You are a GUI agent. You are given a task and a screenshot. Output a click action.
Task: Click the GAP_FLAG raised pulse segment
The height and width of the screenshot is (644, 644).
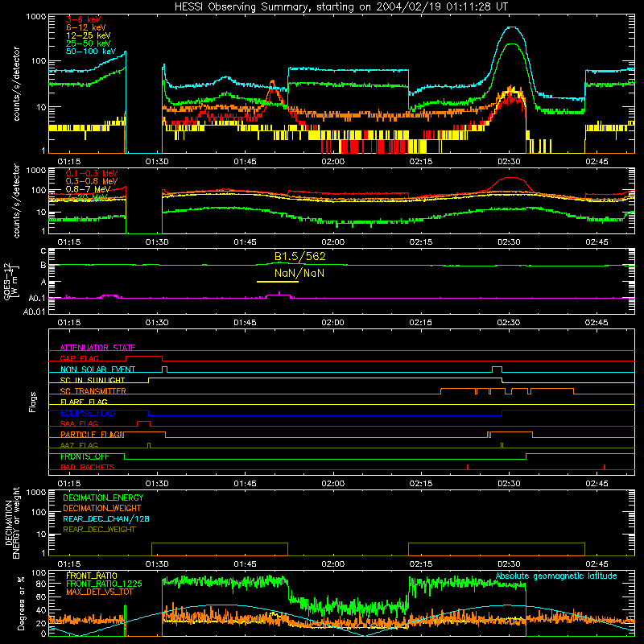(x=144, y=357)
